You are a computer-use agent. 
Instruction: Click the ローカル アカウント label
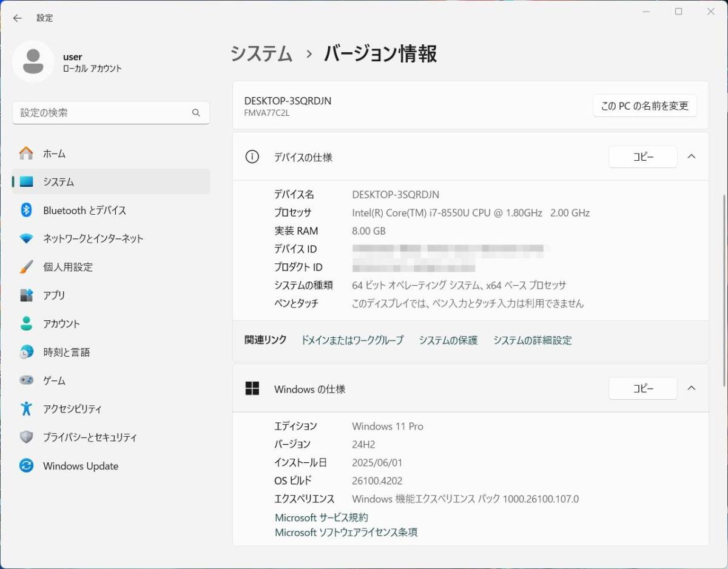pos(92,69)
